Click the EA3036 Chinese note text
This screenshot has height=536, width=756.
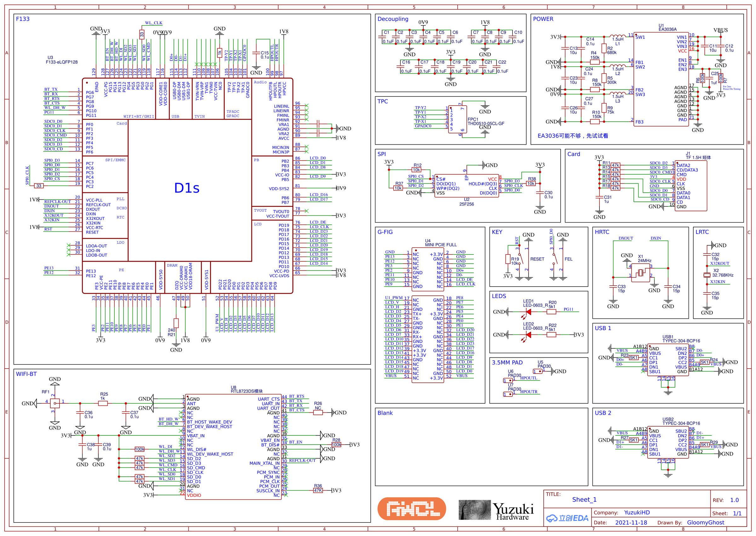click(572, 136)
